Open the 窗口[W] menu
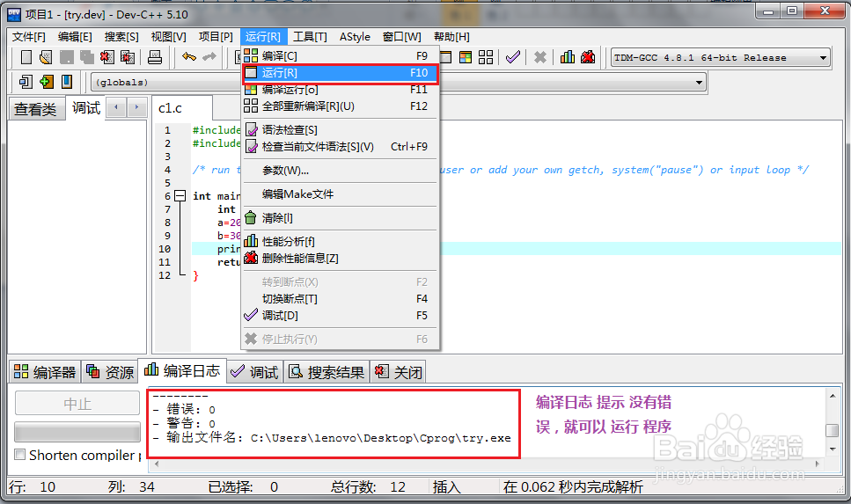The height and width of the screenshot is (504, 851). coord(401,37)
